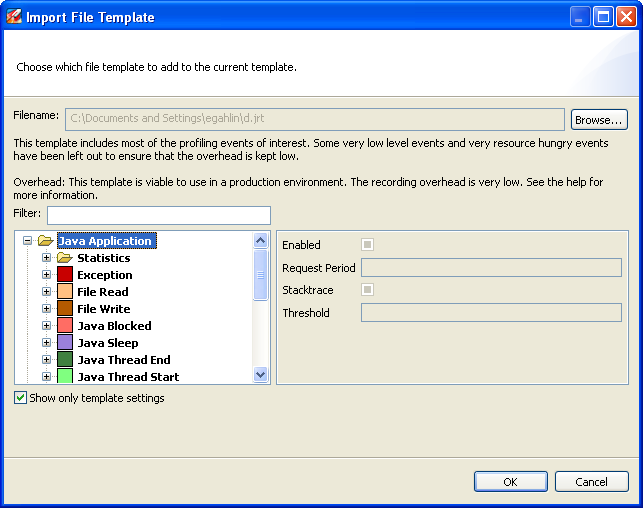The width and height of the screenshot is (644, 508).
Task: Click the red Exception event color icon
Action: pos(65,274)
